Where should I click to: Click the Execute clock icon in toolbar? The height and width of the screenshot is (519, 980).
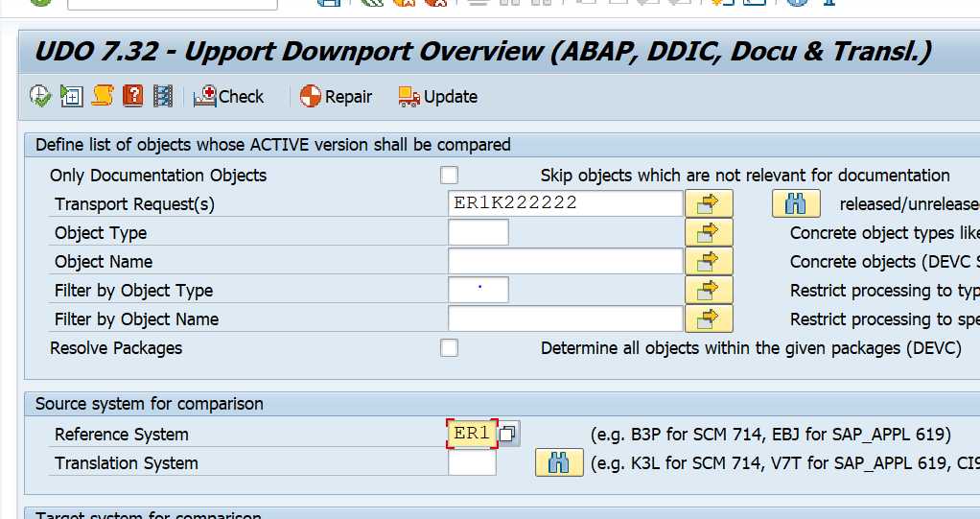(x=40, y=96)
